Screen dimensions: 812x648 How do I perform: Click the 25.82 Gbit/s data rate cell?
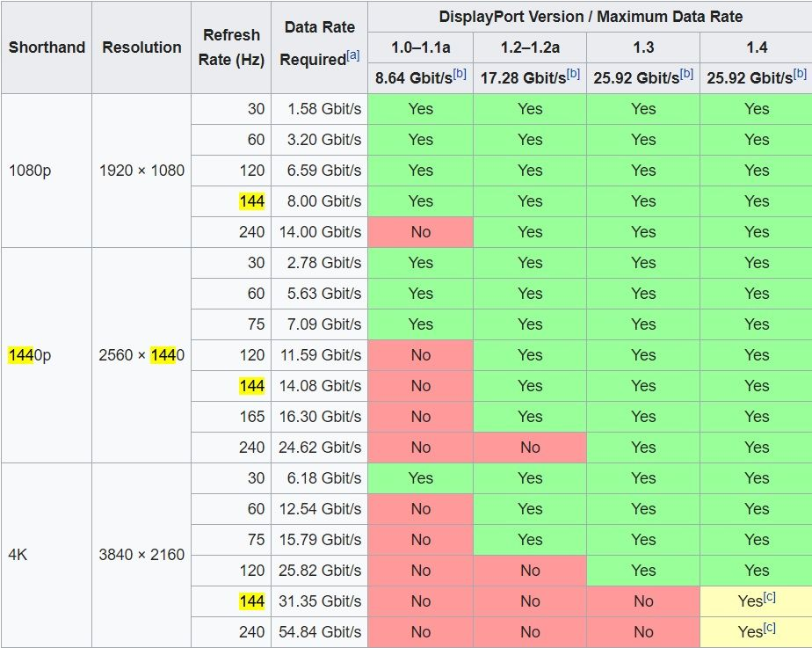(320, 571)
